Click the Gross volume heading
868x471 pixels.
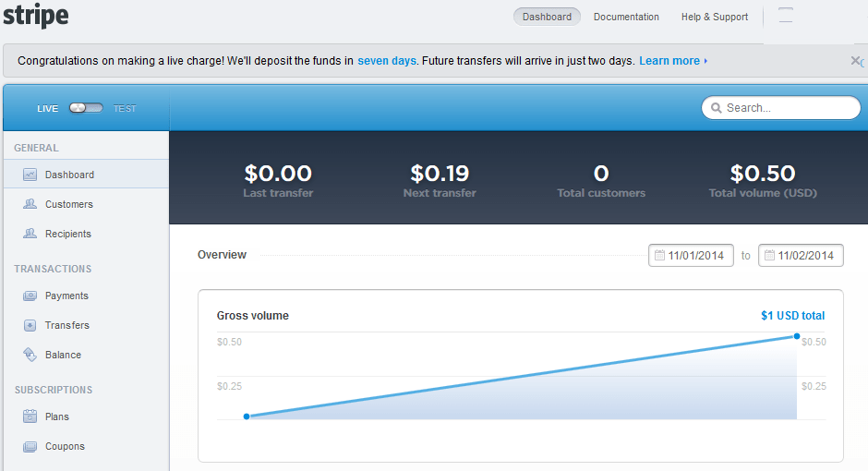[252, 316]
